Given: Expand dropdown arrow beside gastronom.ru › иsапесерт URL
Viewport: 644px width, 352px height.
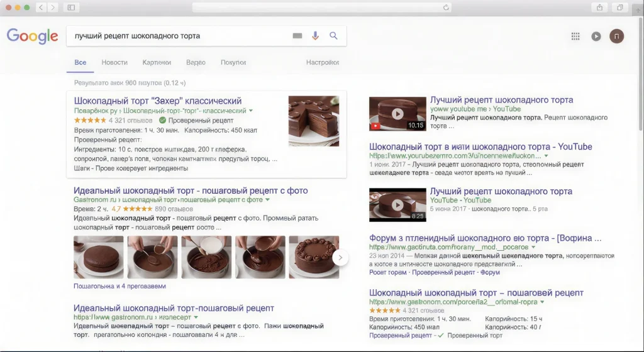Looking at the screenshot, I should 196,317.
